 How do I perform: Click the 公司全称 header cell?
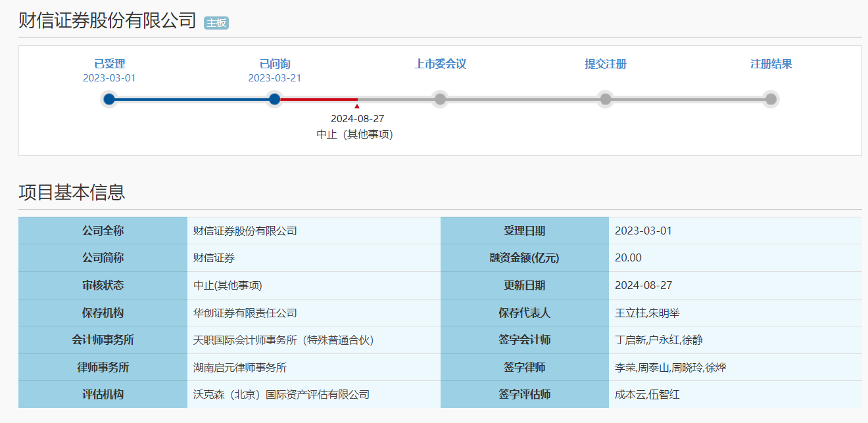click(103, 231)
